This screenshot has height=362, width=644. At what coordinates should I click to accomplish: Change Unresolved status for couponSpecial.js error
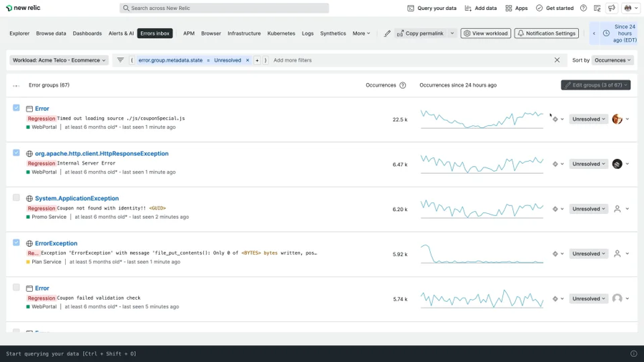(588, 119)
